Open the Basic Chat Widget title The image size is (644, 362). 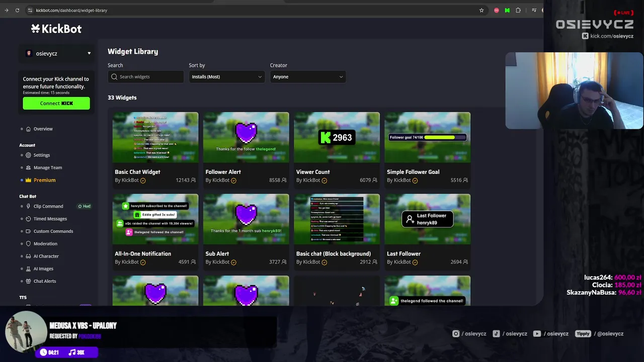[137, 172]
